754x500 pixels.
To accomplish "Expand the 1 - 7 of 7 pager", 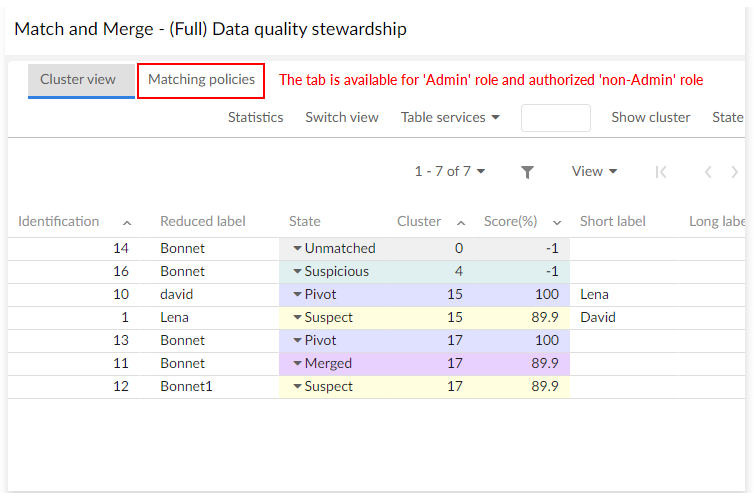I will (x=450, y=171).
